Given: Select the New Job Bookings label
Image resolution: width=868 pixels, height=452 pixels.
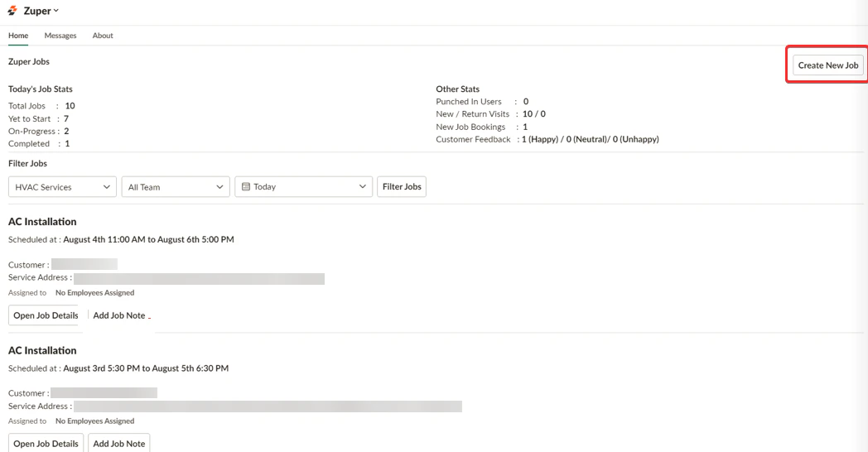Looking at the screenshot, I should coord(470,127).
